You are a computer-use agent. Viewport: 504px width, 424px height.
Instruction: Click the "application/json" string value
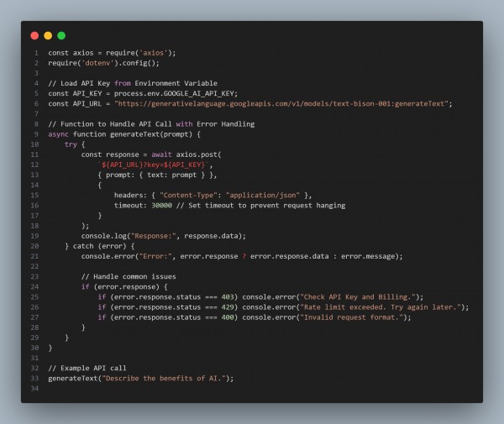click(263, 196)
